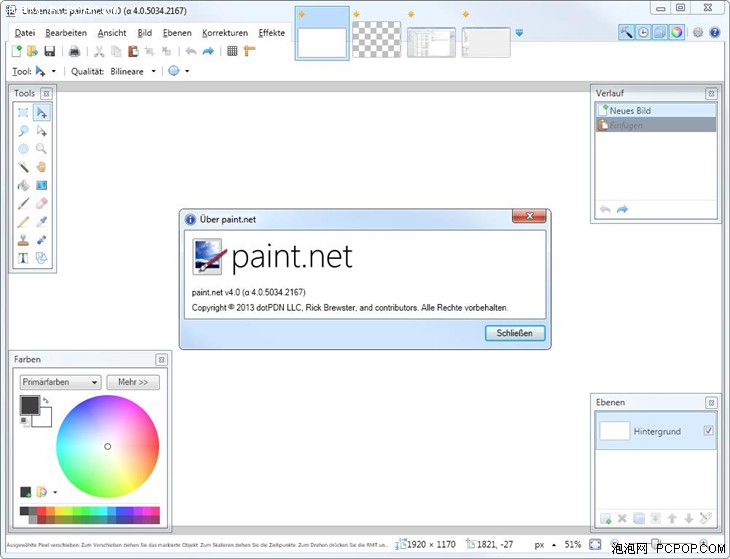Image resolution: width=730 pixels, height=559 pixels.
Task: Open the Korrekturen menu
Action: (x=225, y=33)
